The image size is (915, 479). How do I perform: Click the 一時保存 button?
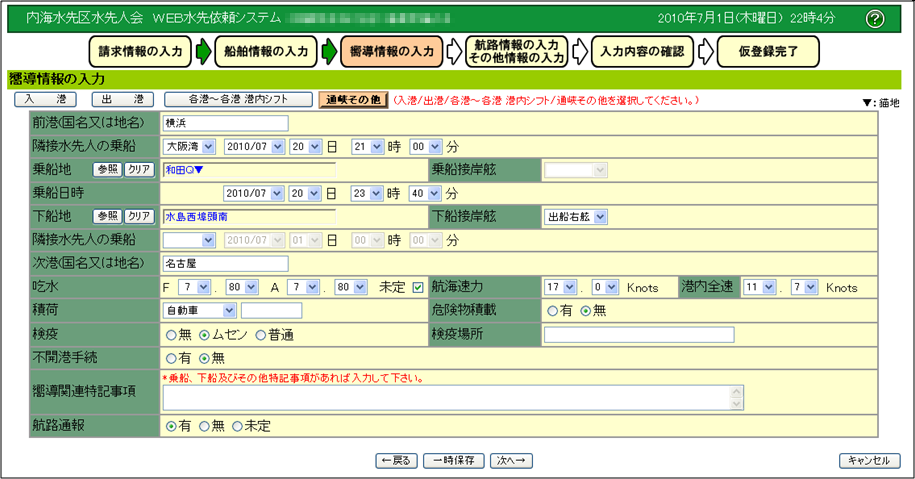coord(454,461)
